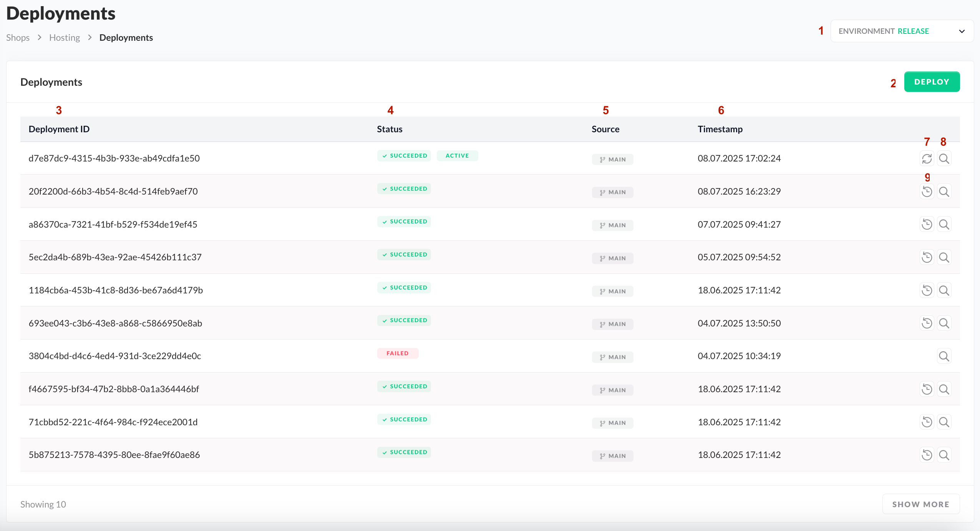The width and height of the screenshot is (980, 531).
Task: Inspect deployment 71cbbd52 with magnifier icon
Action: [944, 422]
